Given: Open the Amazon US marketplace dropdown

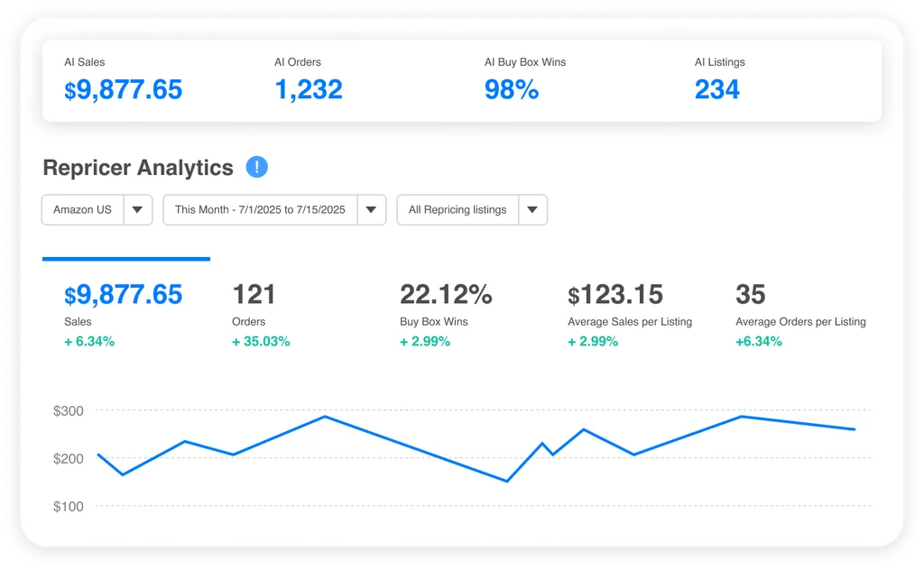Looking at the screenshot, I should click(97, 209).
